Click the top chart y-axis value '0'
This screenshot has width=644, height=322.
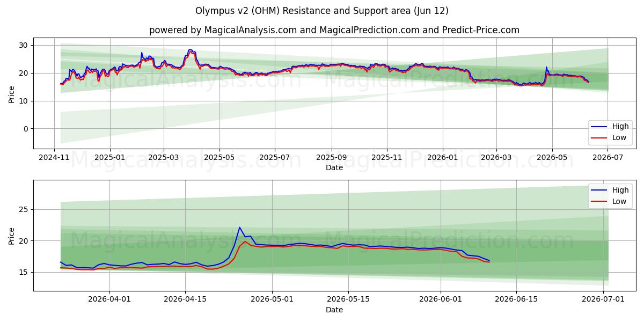(x=27, y=129)
